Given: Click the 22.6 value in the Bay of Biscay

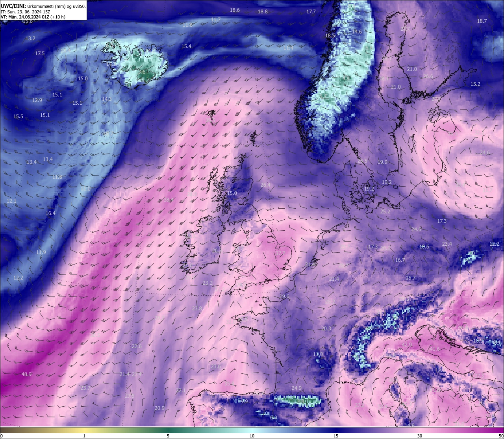Looking at the screenshot, I should (x=137, y=346).
